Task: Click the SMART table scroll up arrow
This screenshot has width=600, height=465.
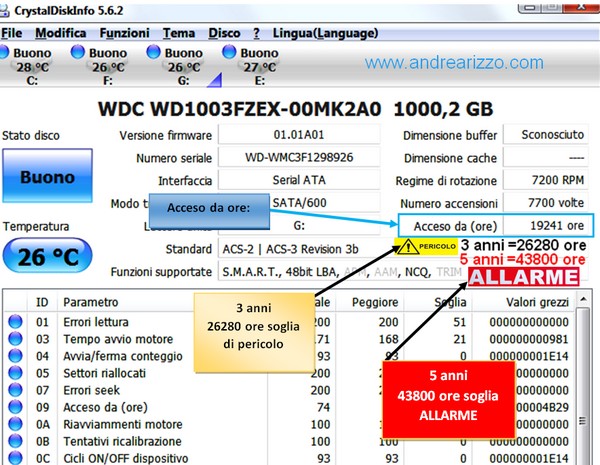Action: click(x=583, y=299)
